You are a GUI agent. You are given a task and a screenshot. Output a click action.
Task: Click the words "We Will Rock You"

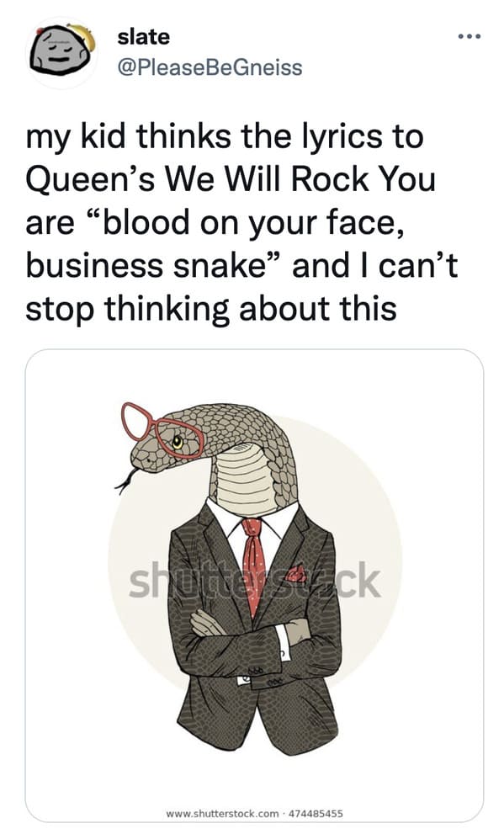point(300,179)
